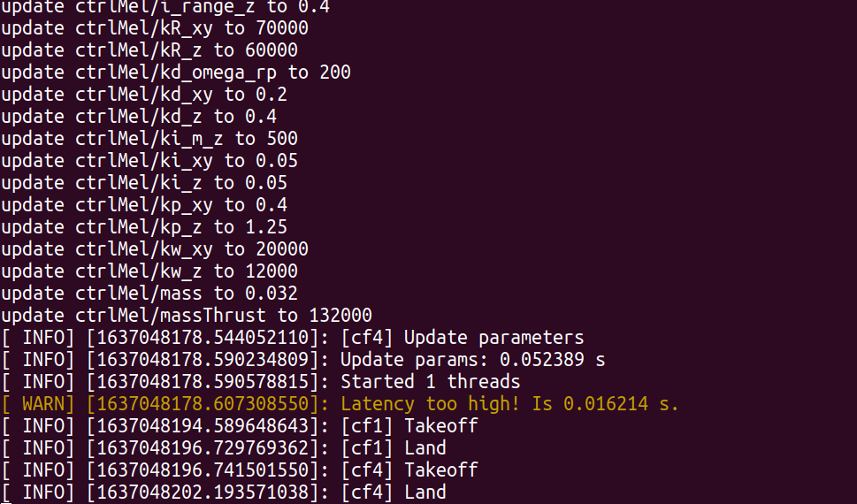
Task: Click the '[cf4] Takeoff' log entry
Action: pyautogui.click(x=409, y=470)
